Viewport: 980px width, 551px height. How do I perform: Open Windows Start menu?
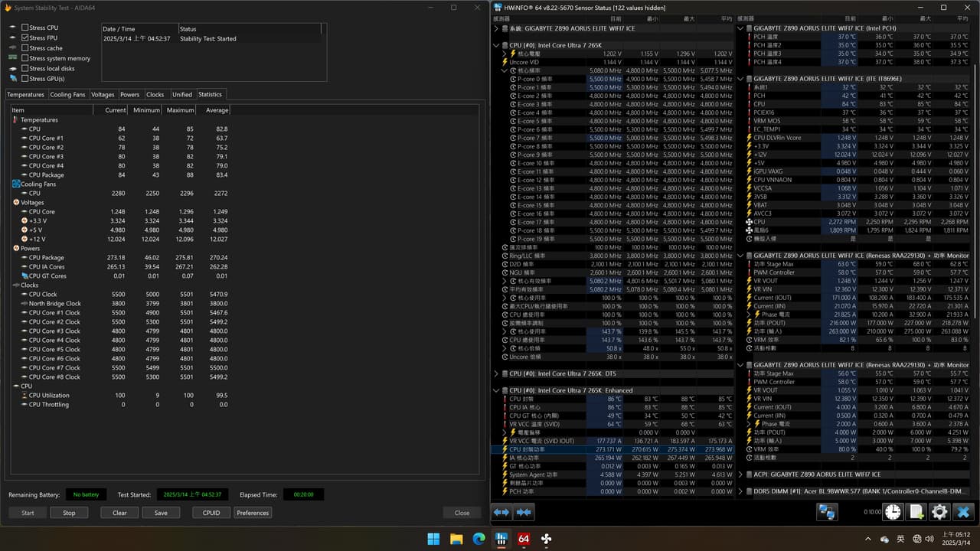tap(434, 539)
